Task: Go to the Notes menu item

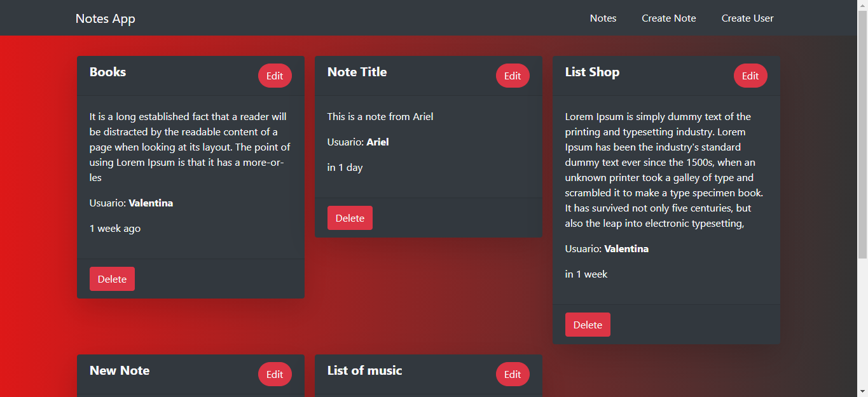Action: pyautogui.click(x=603, y=18)
